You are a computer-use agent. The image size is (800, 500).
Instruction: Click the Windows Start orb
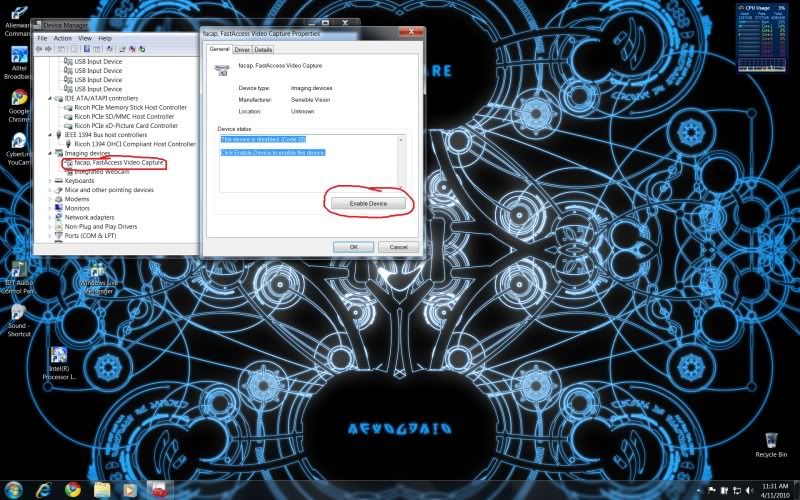13,490
